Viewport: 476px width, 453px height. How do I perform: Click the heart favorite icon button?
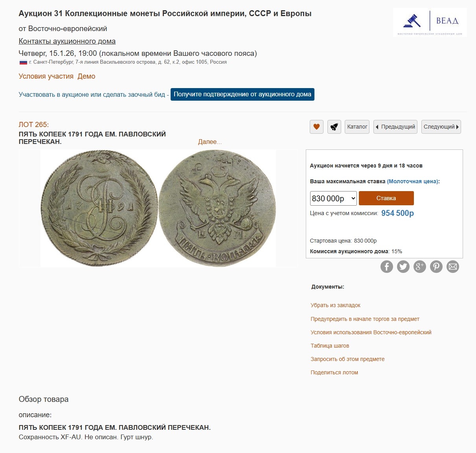pyautogui.click(x=316, y=127)
